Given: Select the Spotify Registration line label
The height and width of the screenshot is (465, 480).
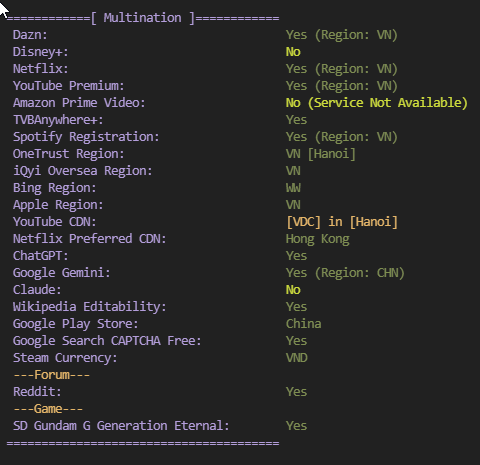Looking at the screenshot, I should click(x=86, y=137).
